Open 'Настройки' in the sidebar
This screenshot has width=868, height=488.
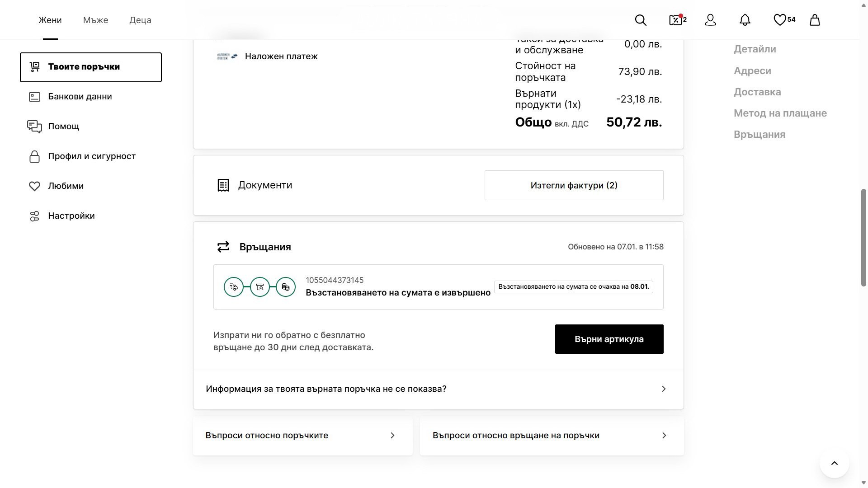coord(71,216)
